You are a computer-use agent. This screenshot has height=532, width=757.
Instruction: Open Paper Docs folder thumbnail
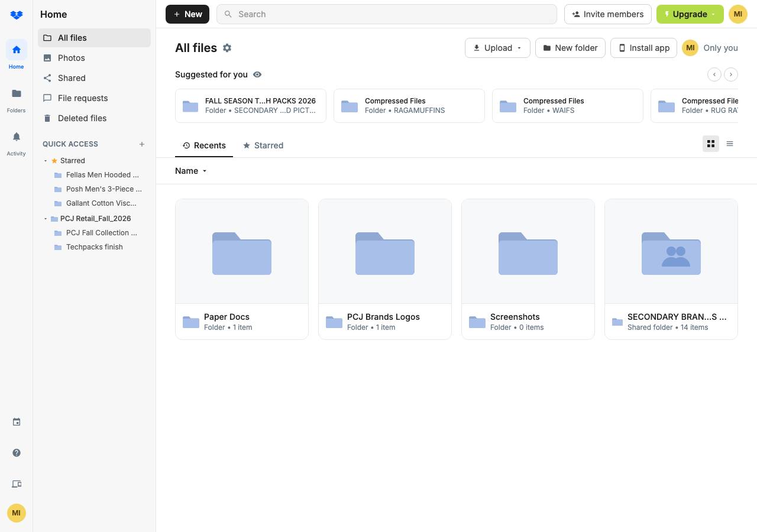[242, 251]
